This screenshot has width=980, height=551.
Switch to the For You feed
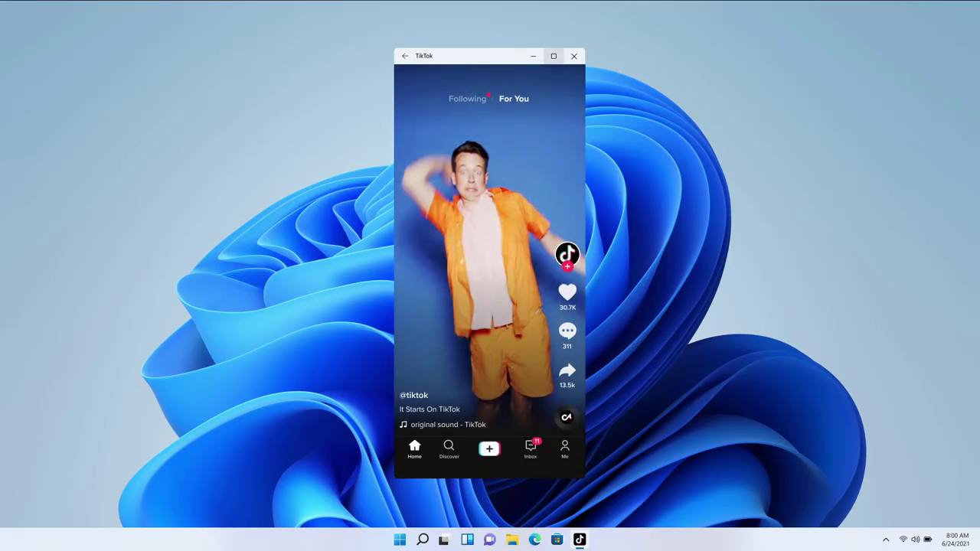click(x=513, y=98)
